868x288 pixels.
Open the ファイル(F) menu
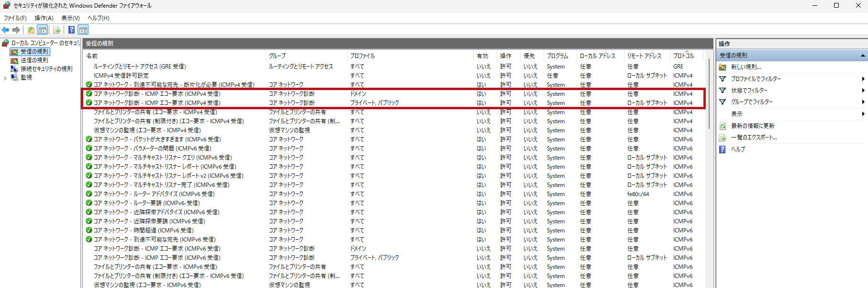[x=15, y=18]
